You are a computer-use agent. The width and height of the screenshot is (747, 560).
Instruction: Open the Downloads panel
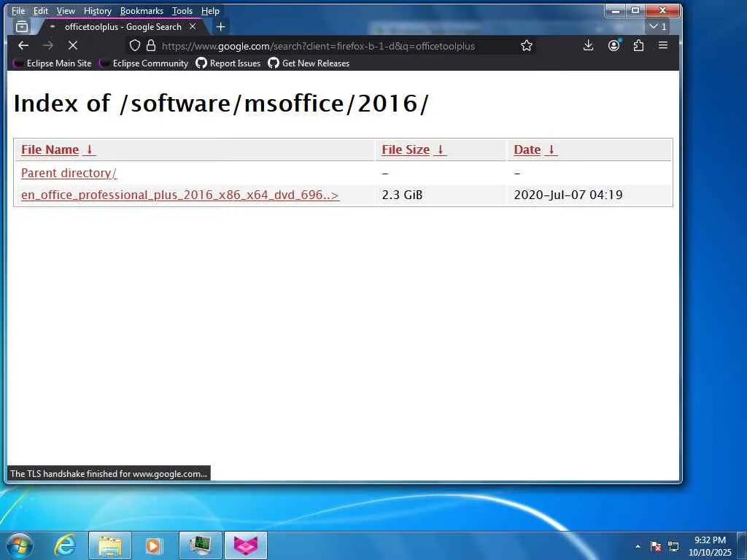(589, 45)
